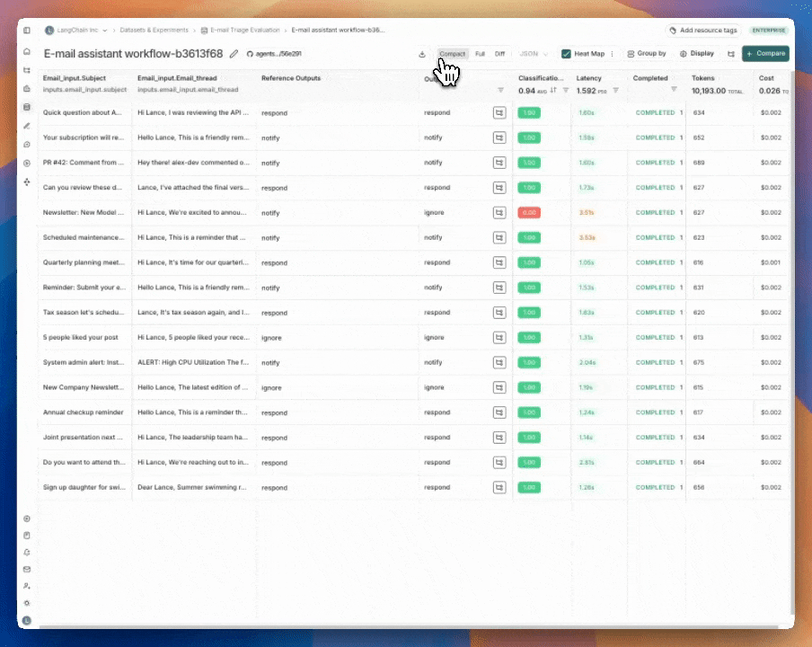Open filter on the Outputs column
Image resolution: width=812 pixels, height=647 pixels.
[500, 90]
